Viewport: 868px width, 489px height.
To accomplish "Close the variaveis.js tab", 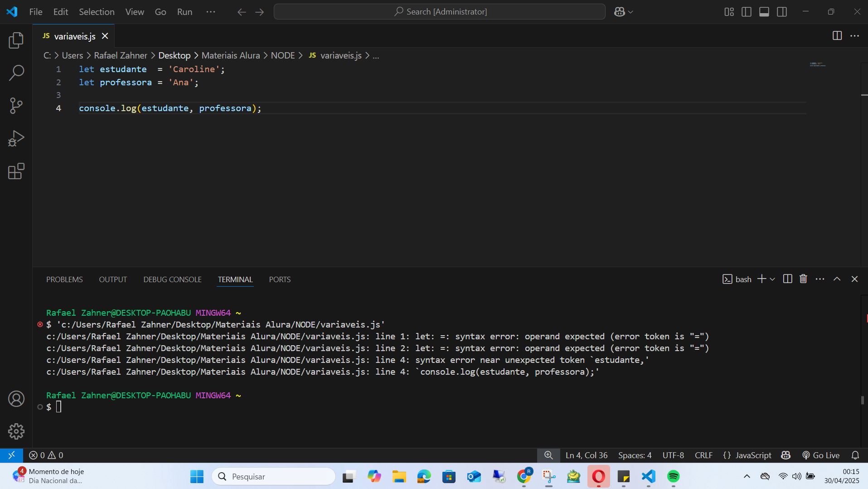I will pos(105,36).
